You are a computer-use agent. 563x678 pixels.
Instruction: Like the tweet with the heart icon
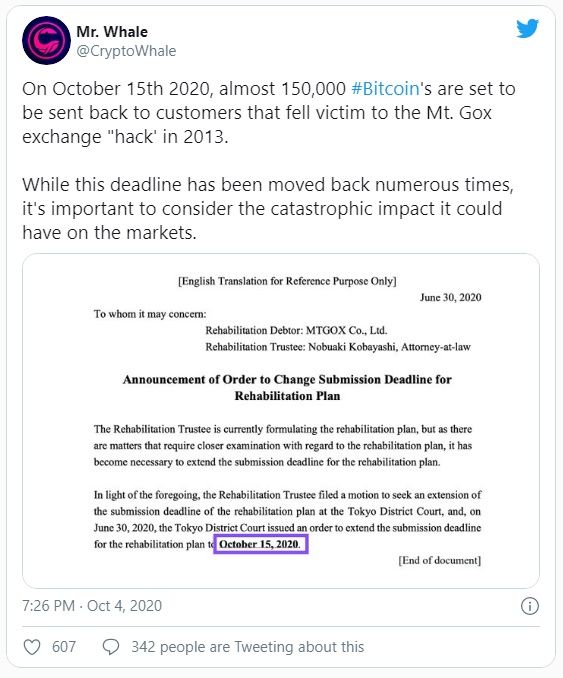pyautogui.click(x=32, y=647)
